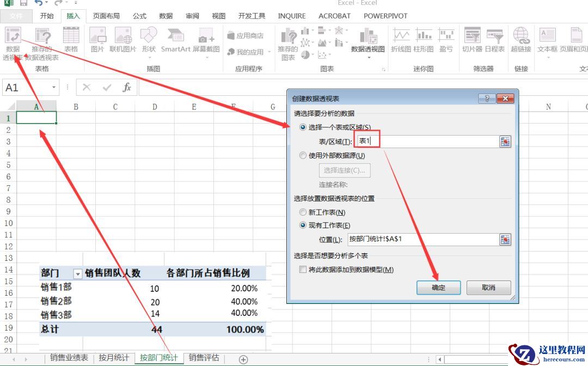The width and height of the screenshot is (588, 366).
Task: Open the Data (数据) tab
Action: point(166,16)
